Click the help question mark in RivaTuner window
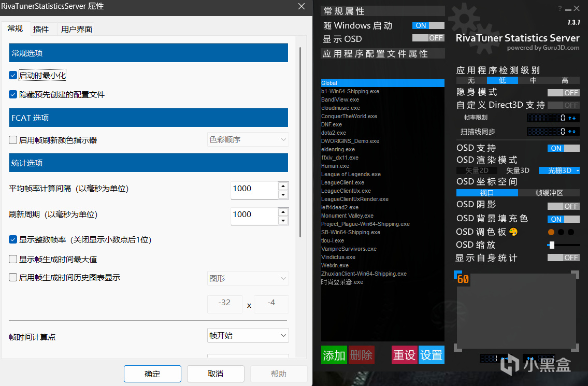Image resolution: width=588 pixels, height=386 pixels. tap(560, 9)
